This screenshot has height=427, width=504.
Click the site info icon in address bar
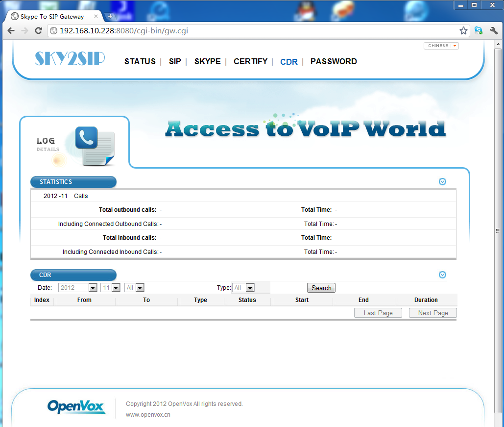click(x=54, y=30)
